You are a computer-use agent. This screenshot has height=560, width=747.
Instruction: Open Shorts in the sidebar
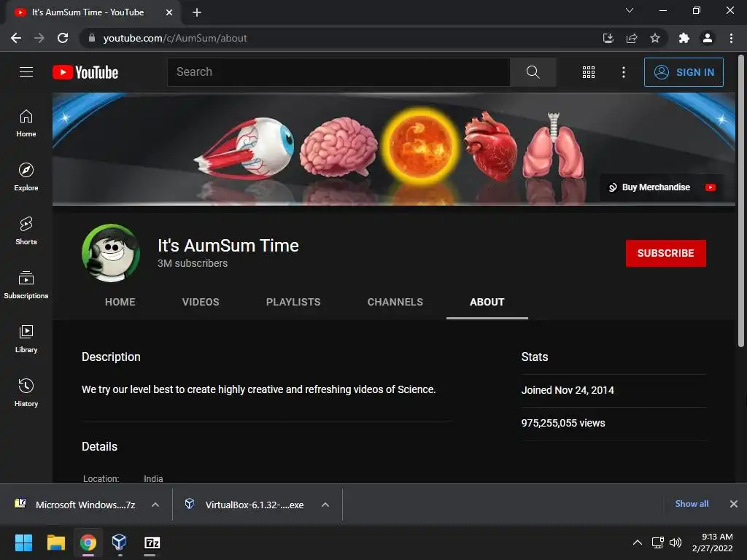click(x=26, y=231)
